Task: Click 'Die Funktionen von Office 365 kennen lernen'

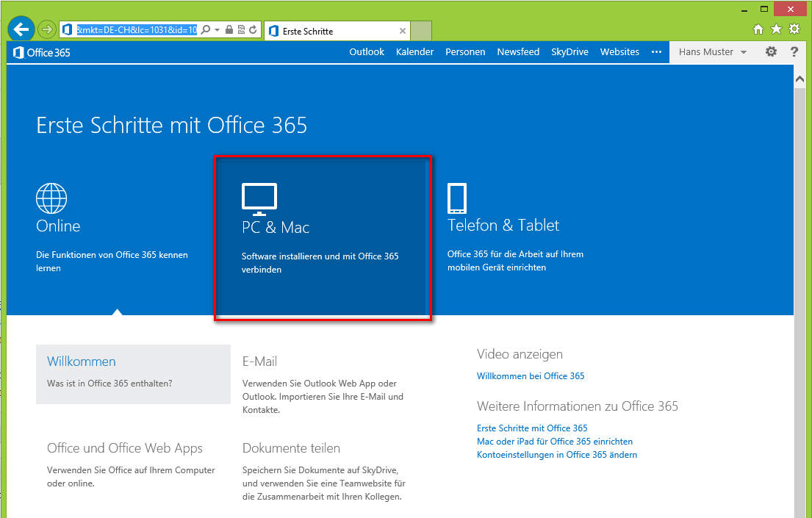Action: coord(112,262)
